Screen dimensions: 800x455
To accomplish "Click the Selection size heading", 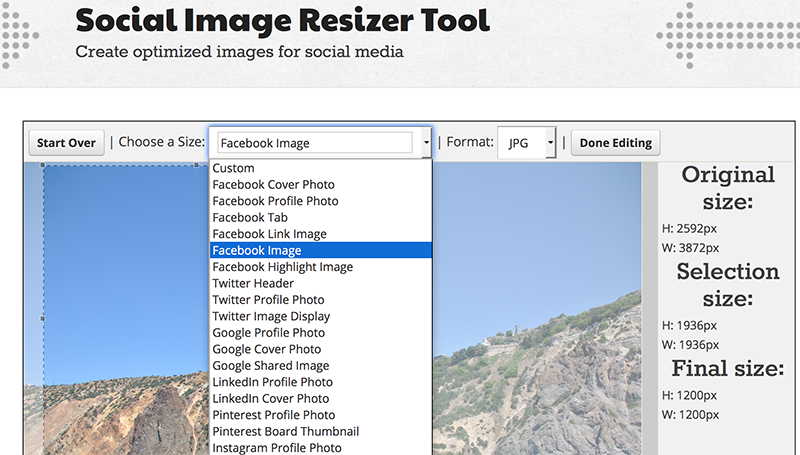I will [728, 285].
